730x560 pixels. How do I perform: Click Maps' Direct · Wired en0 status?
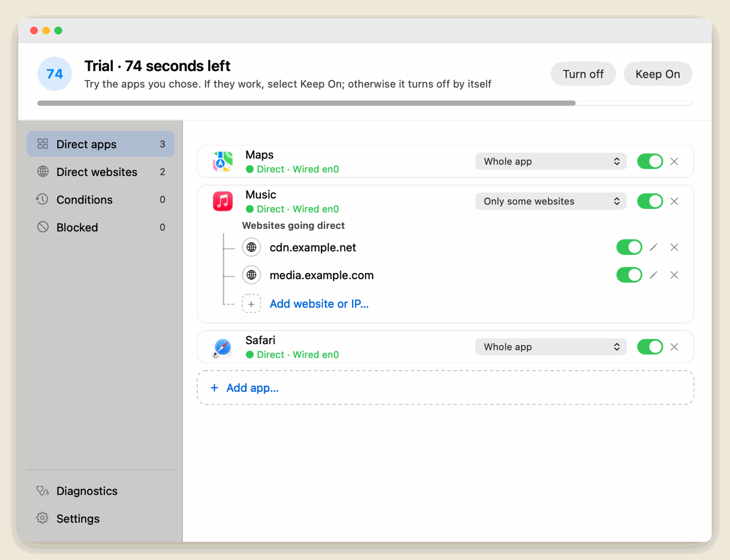[292, 169]
